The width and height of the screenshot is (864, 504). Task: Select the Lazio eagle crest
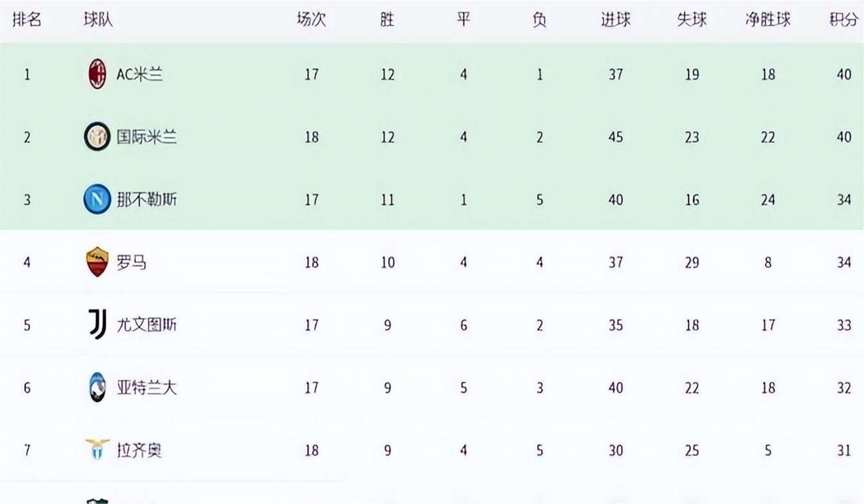click(97, 450)
